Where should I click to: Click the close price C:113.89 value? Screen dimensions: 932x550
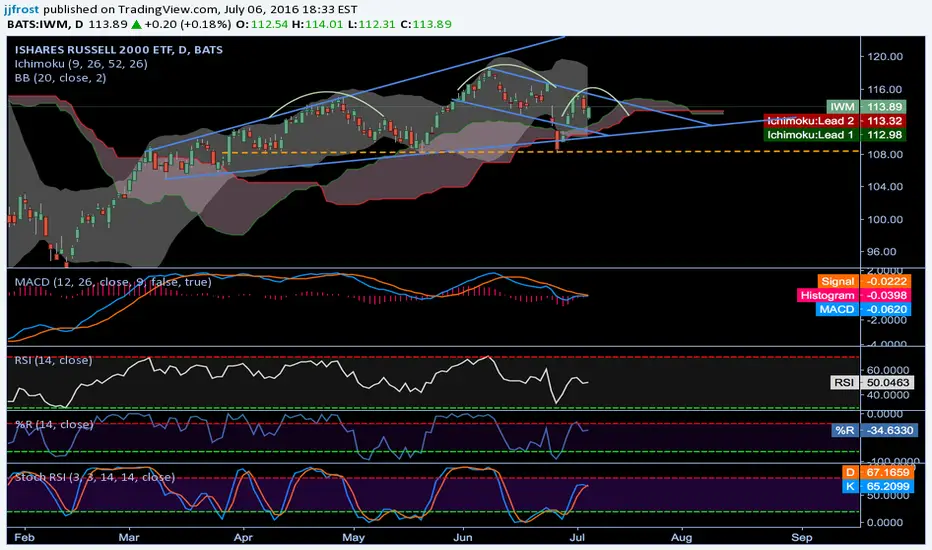(x=426, y=24)
